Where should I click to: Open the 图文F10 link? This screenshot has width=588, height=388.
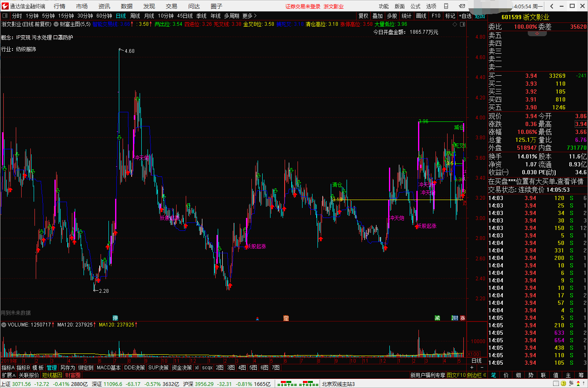456,375
